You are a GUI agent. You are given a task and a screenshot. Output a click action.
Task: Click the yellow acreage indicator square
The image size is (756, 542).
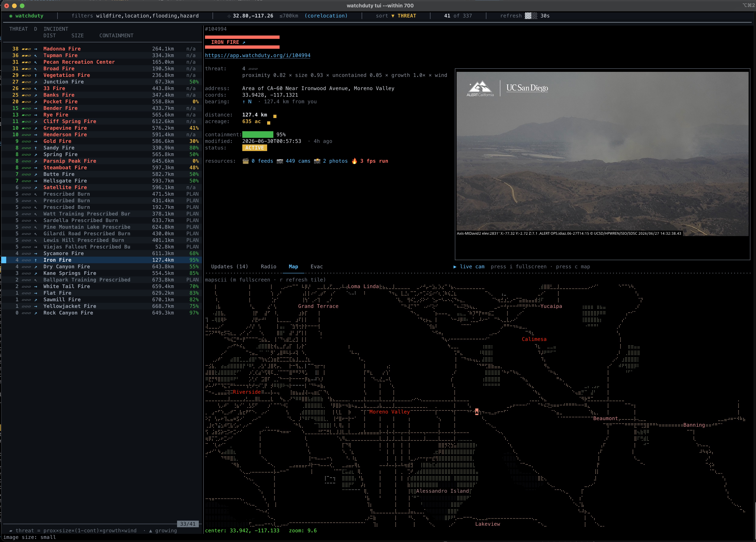[269, 123]
